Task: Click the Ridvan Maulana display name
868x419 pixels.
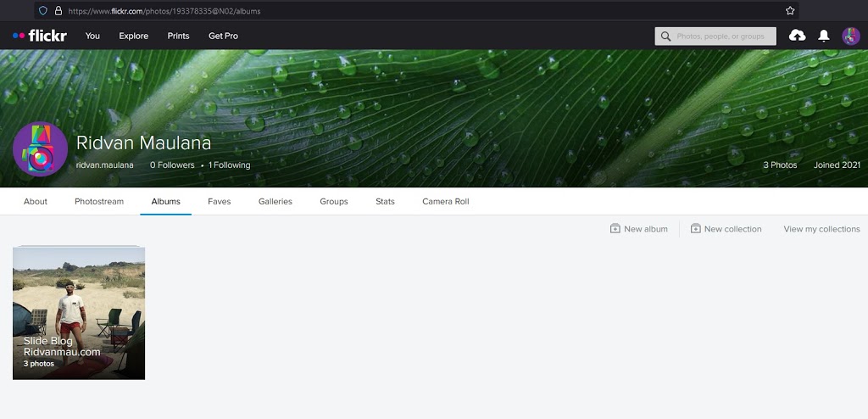Action: click(x=144, y=143)
